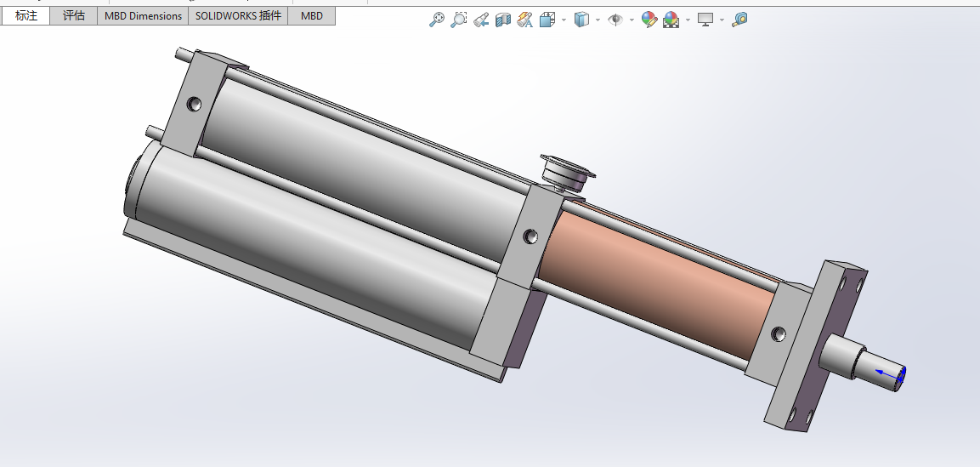This screenshot has height=467, width=980.
Task: Click the View Orientation cube icon
Action: pyautogui.click(x=547, y=20)
